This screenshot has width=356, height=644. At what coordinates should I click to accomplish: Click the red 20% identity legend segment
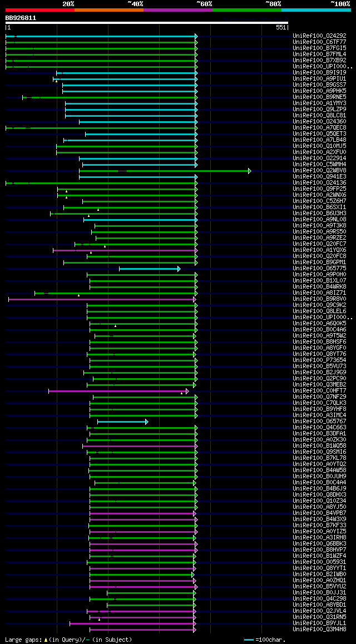coord(40,9)
